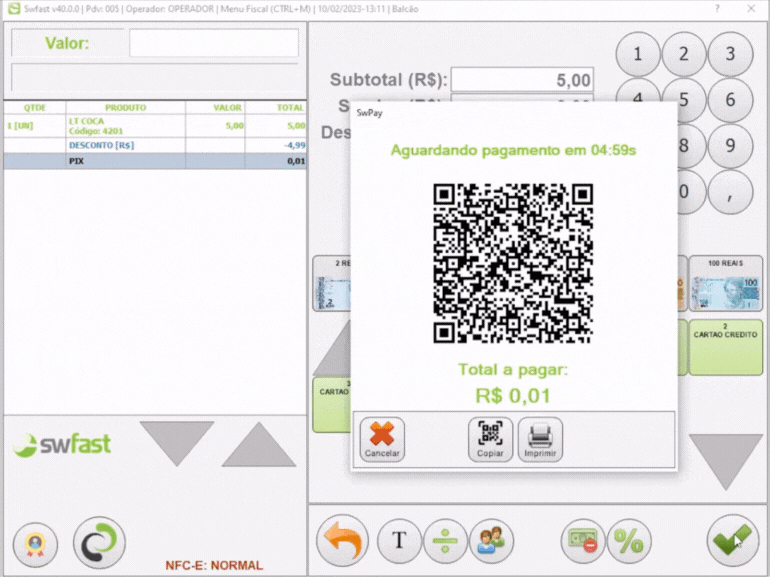Image resolution: width=770 pixels, height=577 pixels.
Task: Click the T text button
Action: pos(399,541)
